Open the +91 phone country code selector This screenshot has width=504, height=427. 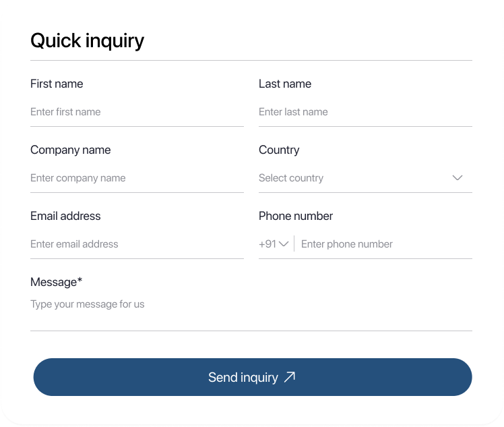coord(274,244)
